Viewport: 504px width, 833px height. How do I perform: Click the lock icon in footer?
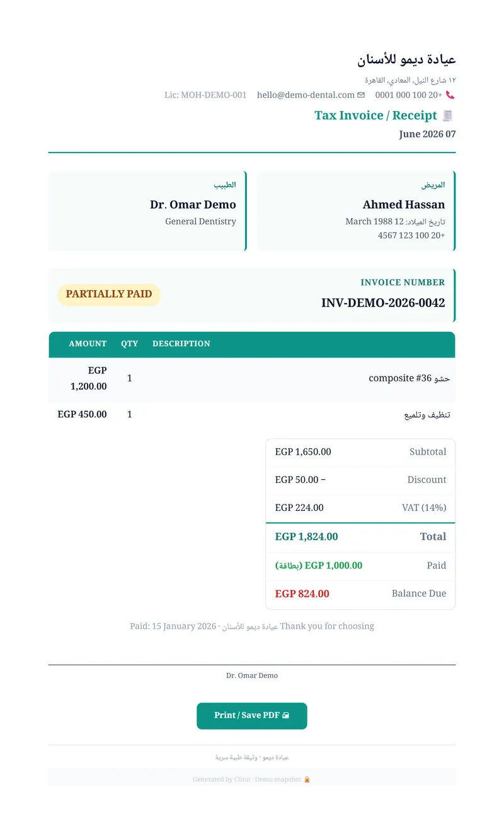coord(307,779)
